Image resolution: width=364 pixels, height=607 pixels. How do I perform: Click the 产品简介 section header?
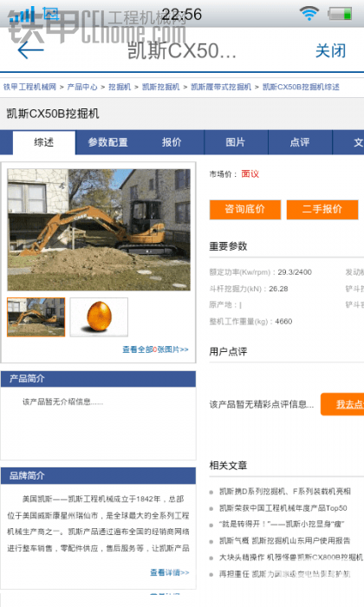coord(98,379)
